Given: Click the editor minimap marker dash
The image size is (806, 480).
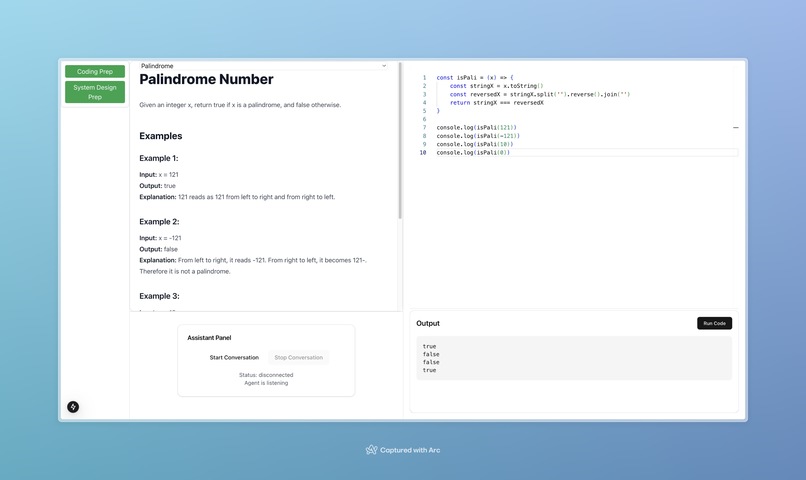Looking at the screenshot, I should pos(736,127).
